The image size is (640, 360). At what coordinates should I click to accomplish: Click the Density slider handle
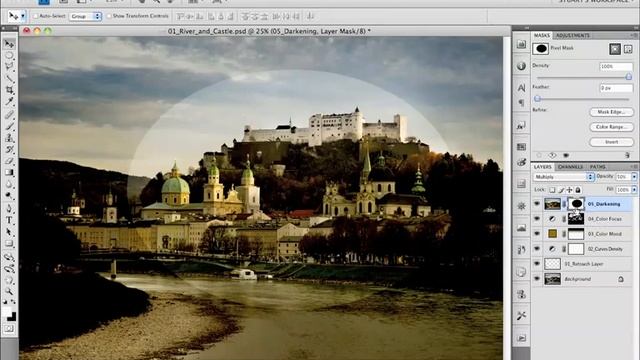(629, 77)
